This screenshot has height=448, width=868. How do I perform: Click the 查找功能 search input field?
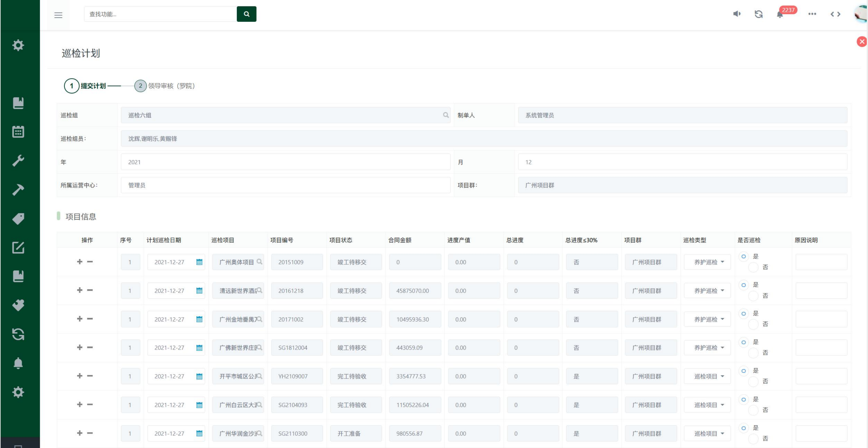(160, 14)
